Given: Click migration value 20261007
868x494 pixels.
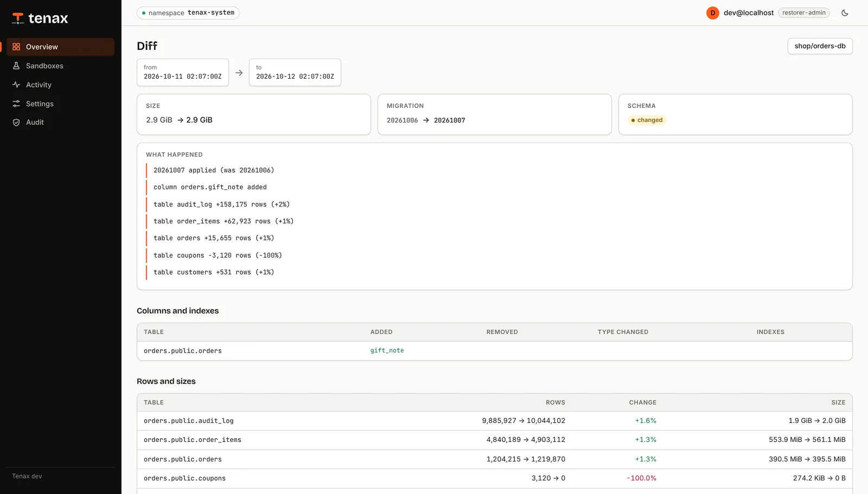Looking at the screenshot, I should pyautogui.click(x=450, y=120).
